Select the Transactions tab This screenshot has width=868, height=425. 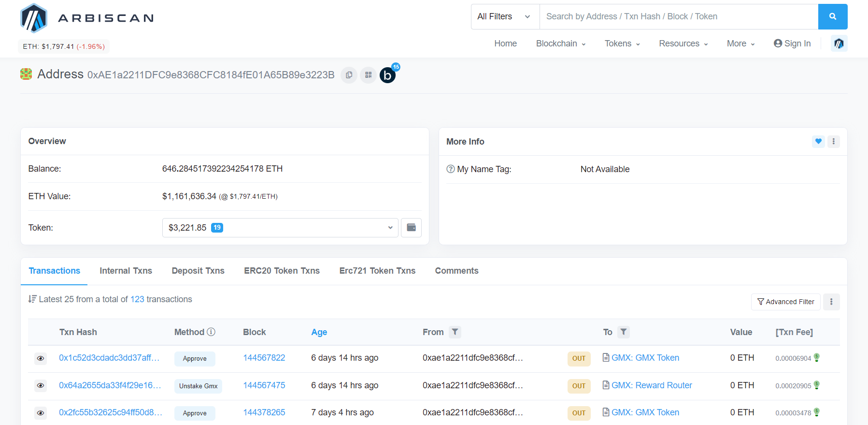pyautogui.click(x=54, y=271)
